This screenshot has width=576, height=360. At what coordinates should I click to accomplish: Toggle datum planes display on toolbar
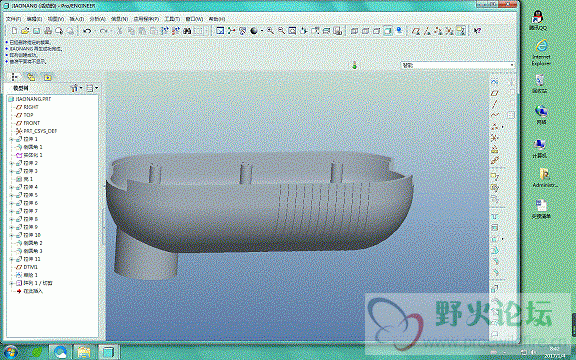(416, 31)
